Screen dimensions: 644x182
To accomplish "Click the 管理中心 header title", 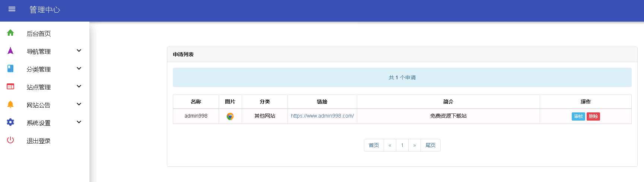I will coord(45,10).
